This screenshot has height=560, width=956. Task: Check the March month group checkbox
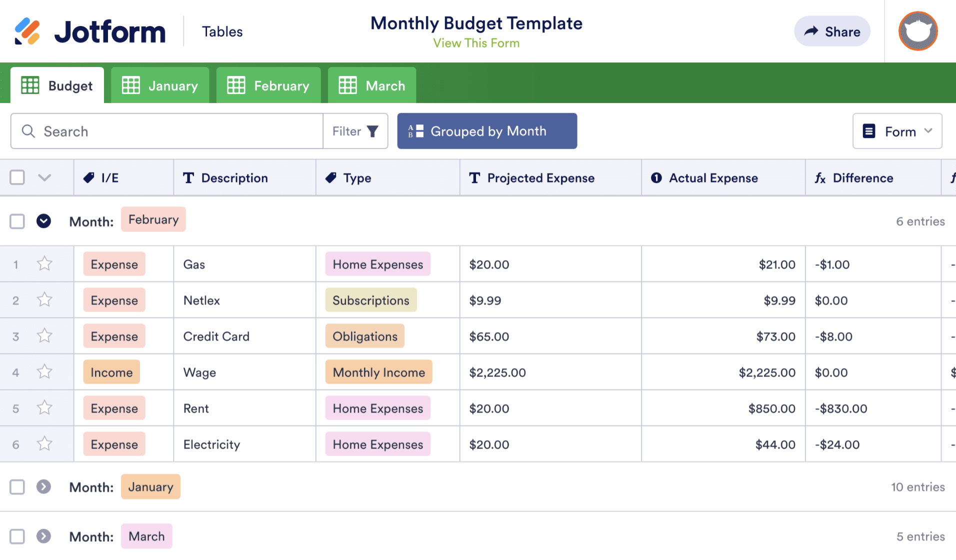tap(17, 536)
